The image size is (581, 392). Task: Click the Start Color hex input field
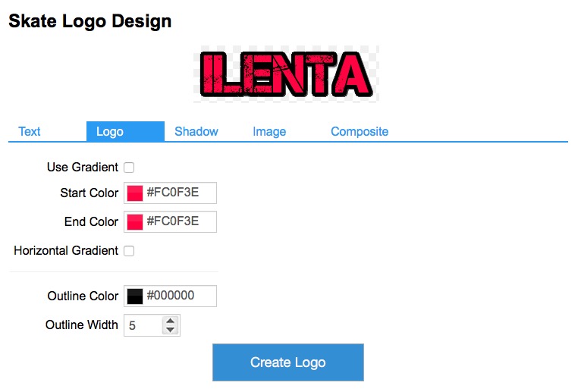point(179,193)
